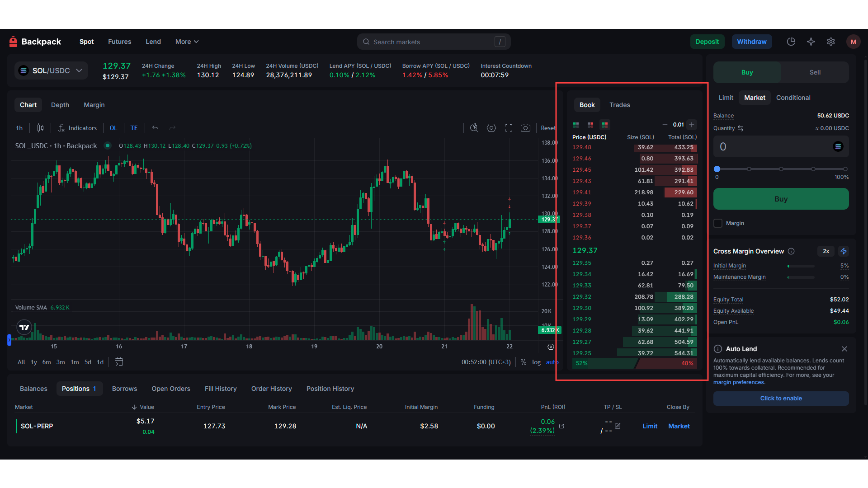Screen dimensions: 868x488
Task: Swap quantity denomination icon
Action: coord(741,128)
